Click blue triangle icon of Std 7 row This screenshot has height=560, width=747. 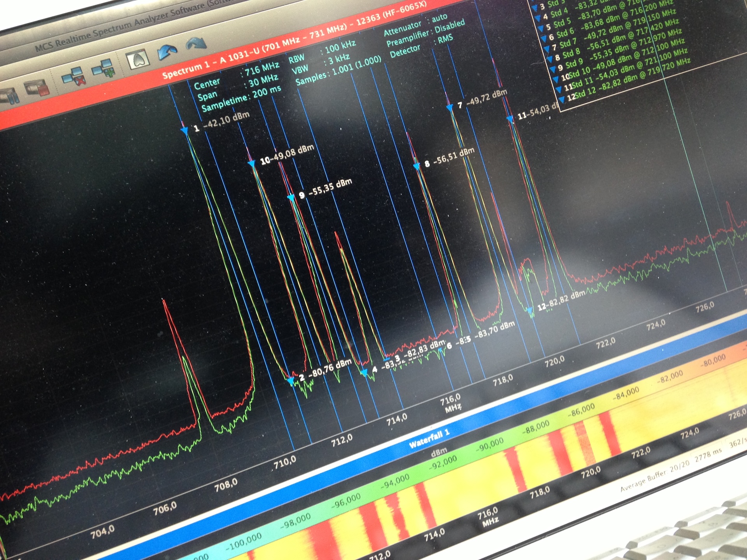(547, 49)
